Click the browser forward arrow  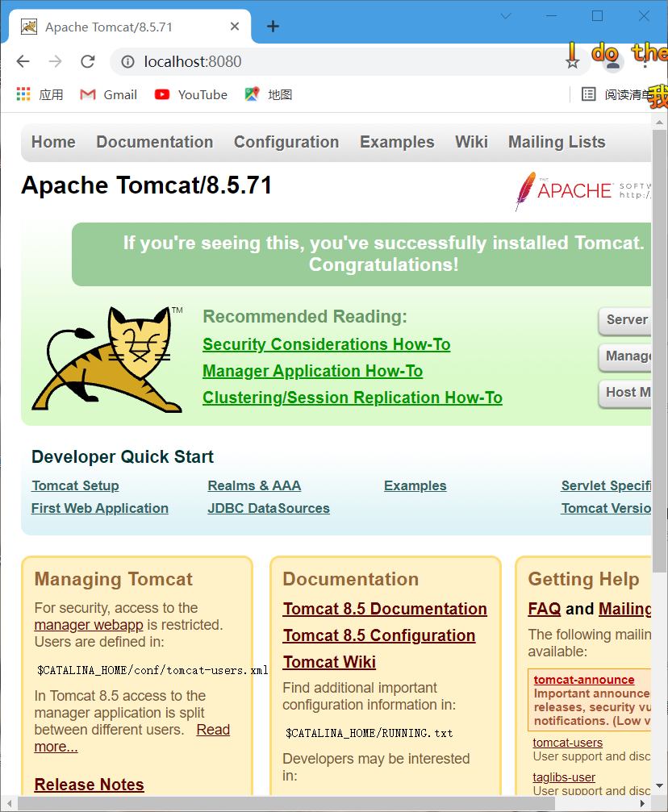pyautogui.click(x=55, y=61)
